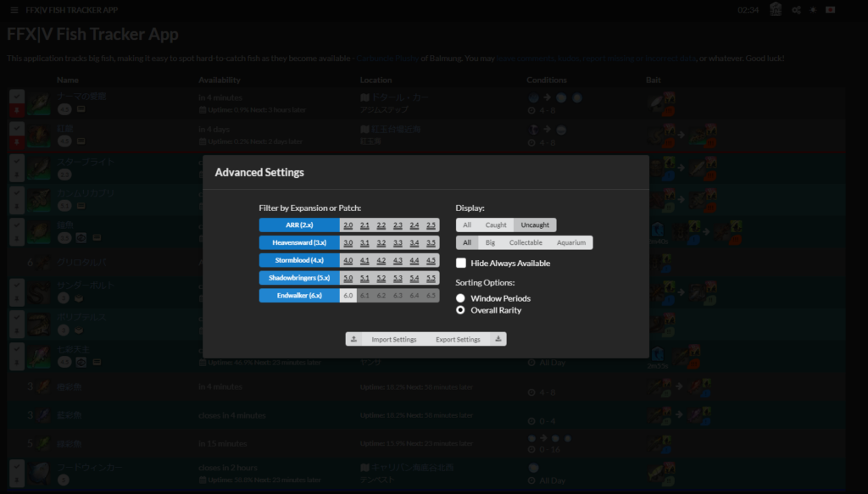
Task: Toggle the ARR (2.x) expansion filter
Action: pos(299,225)
